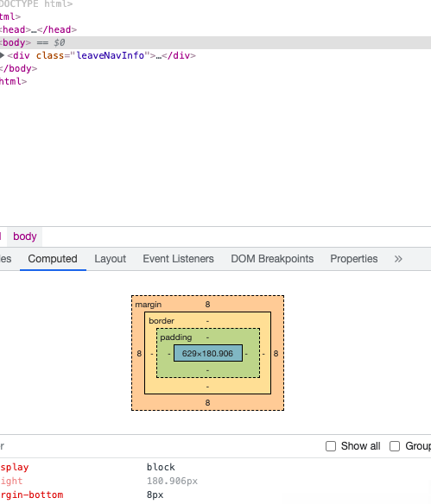Select the collapsed head element line
Viewport: 431px width, 504px height.
[x=38, y=29]
